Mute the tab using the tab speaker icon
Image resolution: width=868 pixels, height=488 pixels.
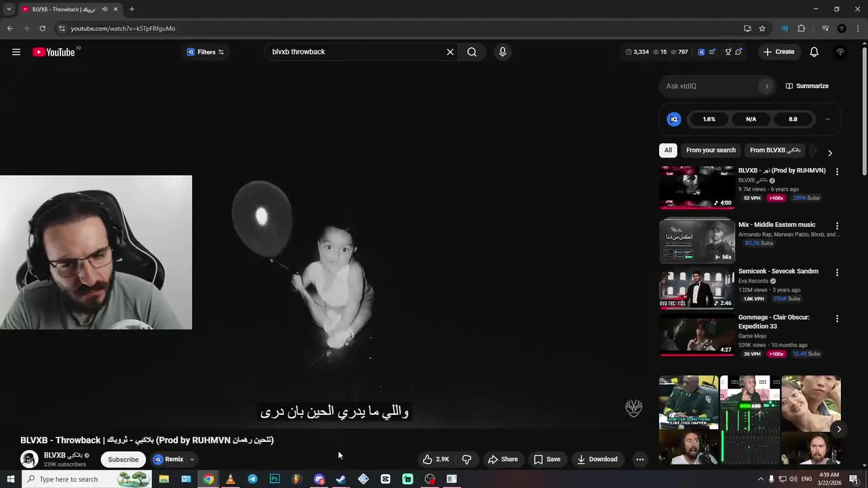pyautogui.click(x=104, y=9)
